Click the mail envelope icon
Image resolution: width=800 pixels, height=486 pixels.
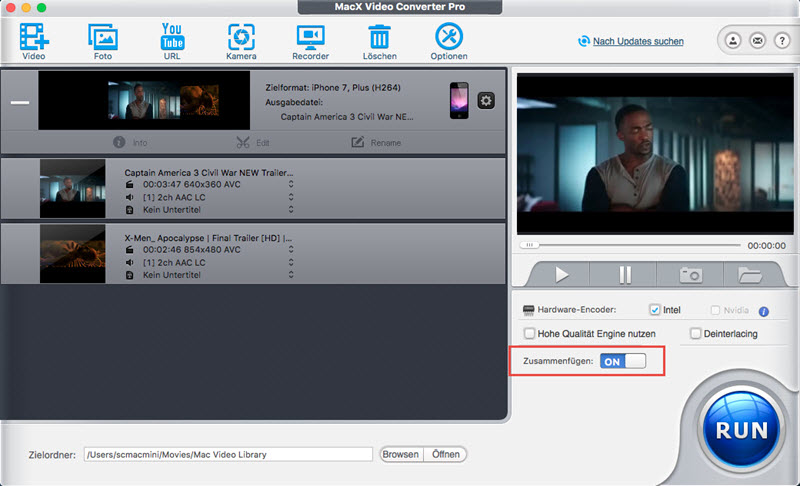tap(757, 40)
